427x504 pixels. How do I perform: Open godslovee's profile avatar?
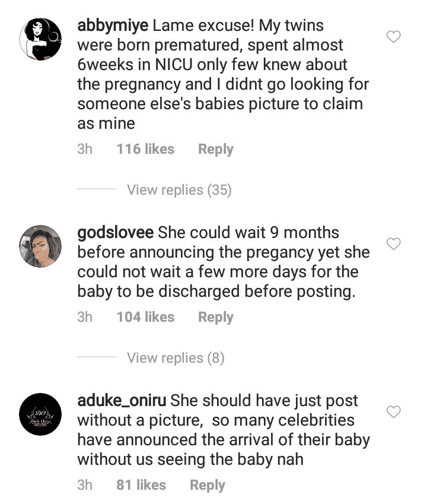pos(40,245)
